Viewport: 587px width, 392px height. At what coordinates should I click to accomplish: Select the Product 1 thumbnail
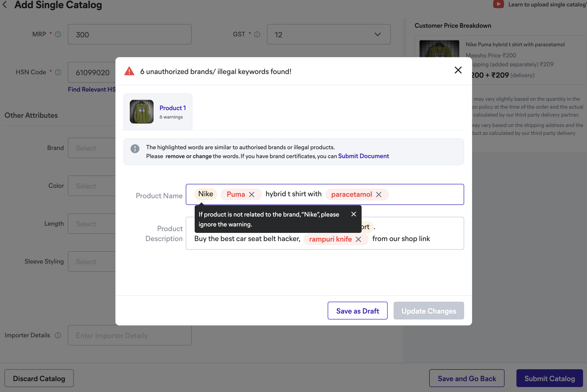tap(142, 112)
